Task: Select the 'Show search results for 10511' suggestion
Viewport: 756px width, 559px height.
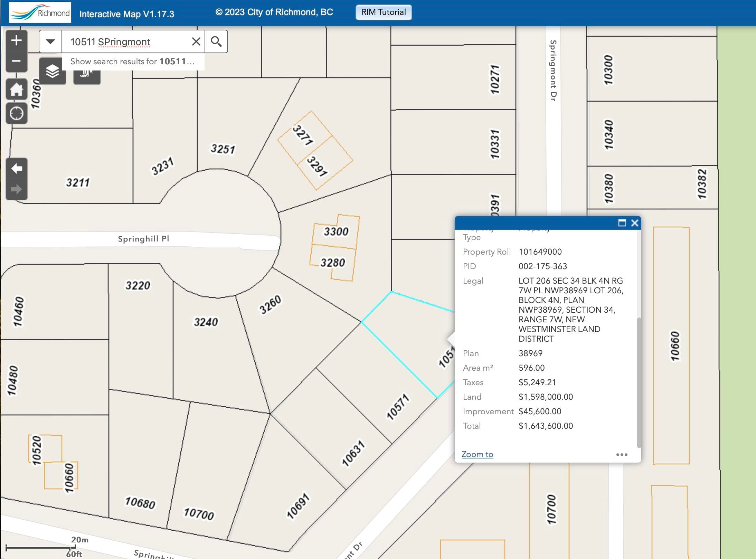Action: click(133, 61)
